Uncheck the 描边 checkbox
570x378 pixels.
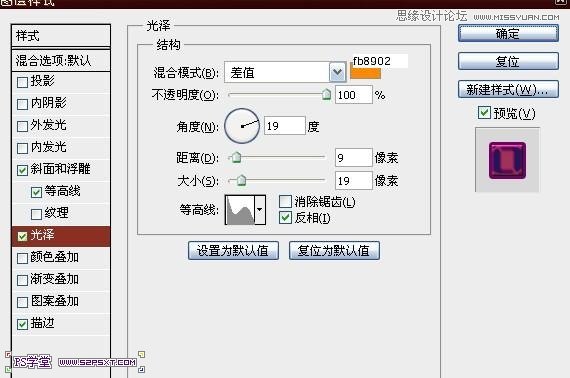tap(22, 324)
